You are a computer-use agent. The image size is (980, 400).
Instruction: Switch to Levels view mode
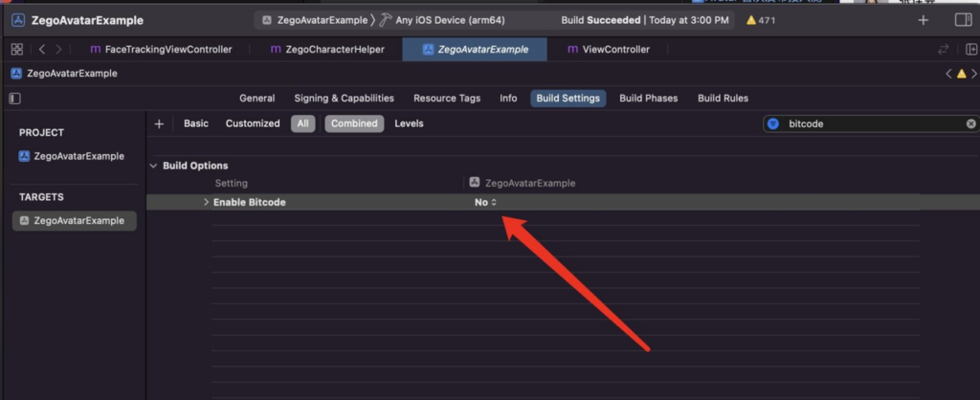pyautogui.click(x=409, y=123)
